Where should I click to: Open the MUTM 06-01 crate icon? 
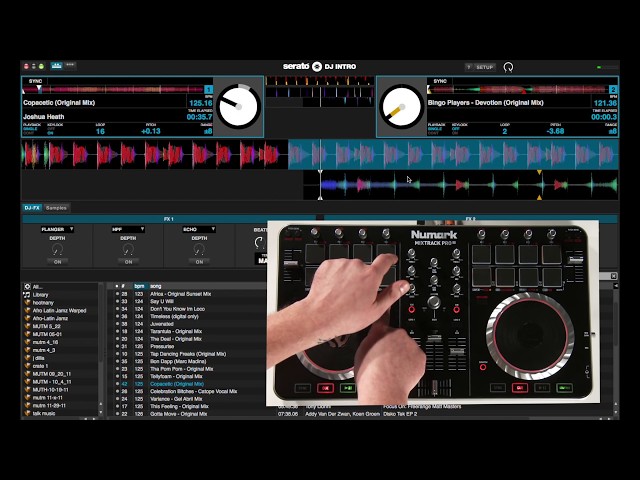point(27,334)
